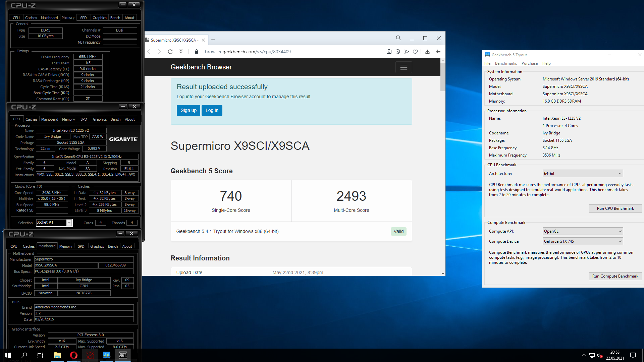The image size is (644, 362).
Task: Click Run CPU Benchmark
Action: [615, 208]
